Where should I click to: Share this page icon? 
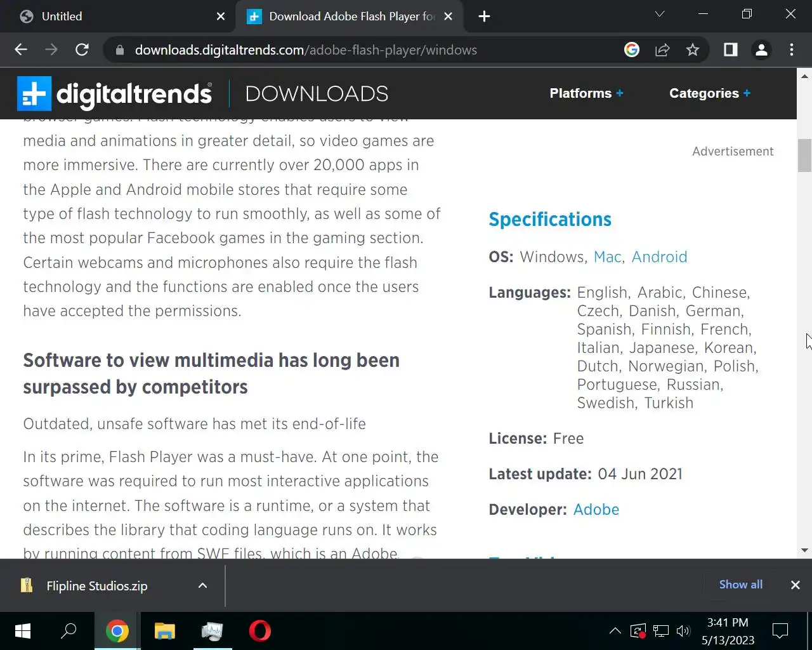click(x=662, y=50)
